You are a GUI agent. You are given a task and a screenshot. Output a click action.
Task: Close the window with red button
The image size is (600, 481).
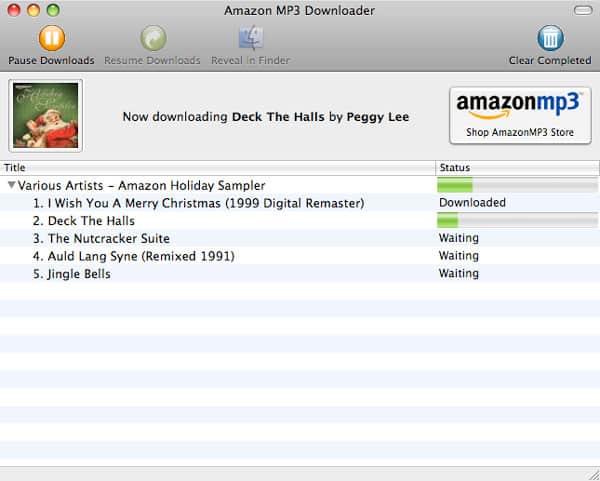14,10
